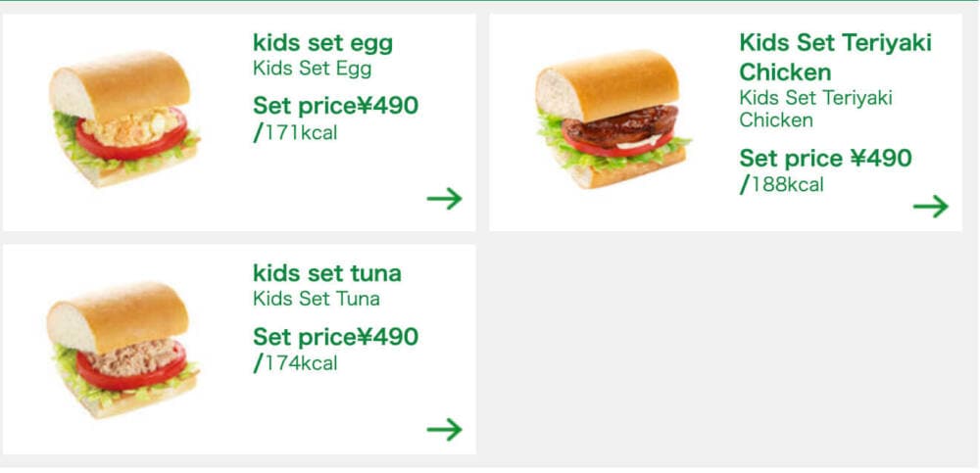Select the bold 'kids set tuna' title
980x473 pixels.
tap(327, 273)
